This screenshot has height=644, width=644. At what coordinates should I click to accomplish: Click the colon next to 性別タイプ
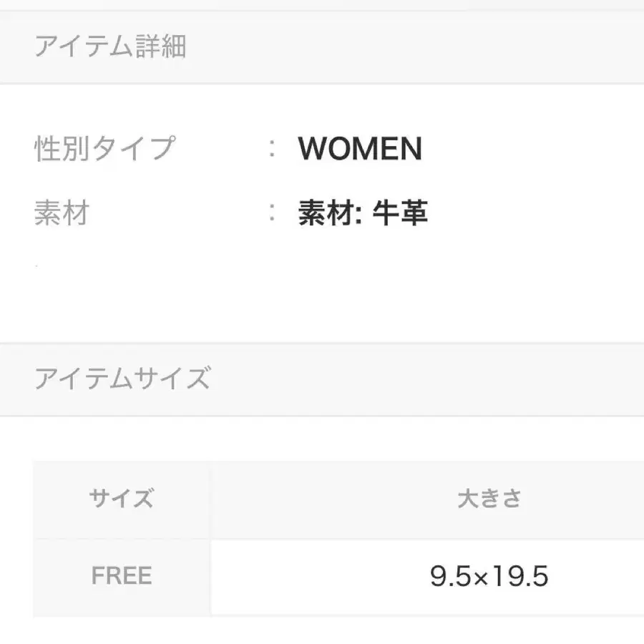tap(273, 149)
